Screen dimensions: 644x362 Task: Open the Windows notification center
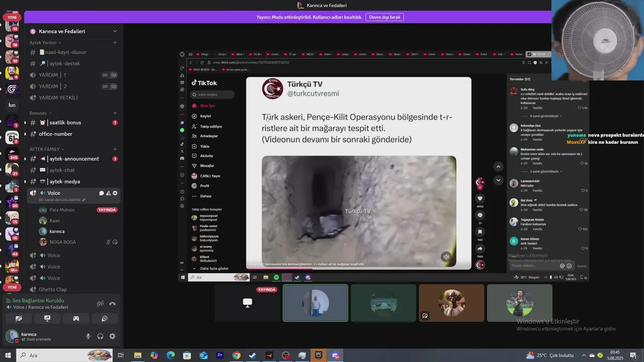click(x=633, y=355)
